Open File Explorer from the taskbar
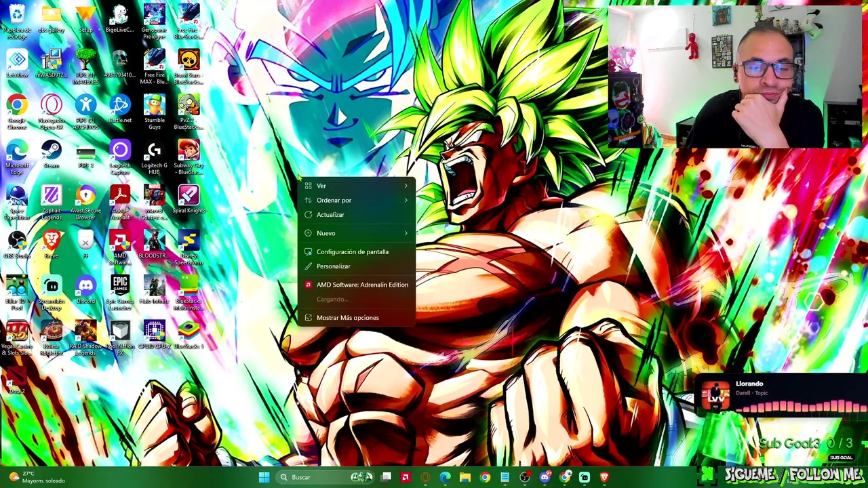Viewport: 868px width, 488px height. (465, 477)
